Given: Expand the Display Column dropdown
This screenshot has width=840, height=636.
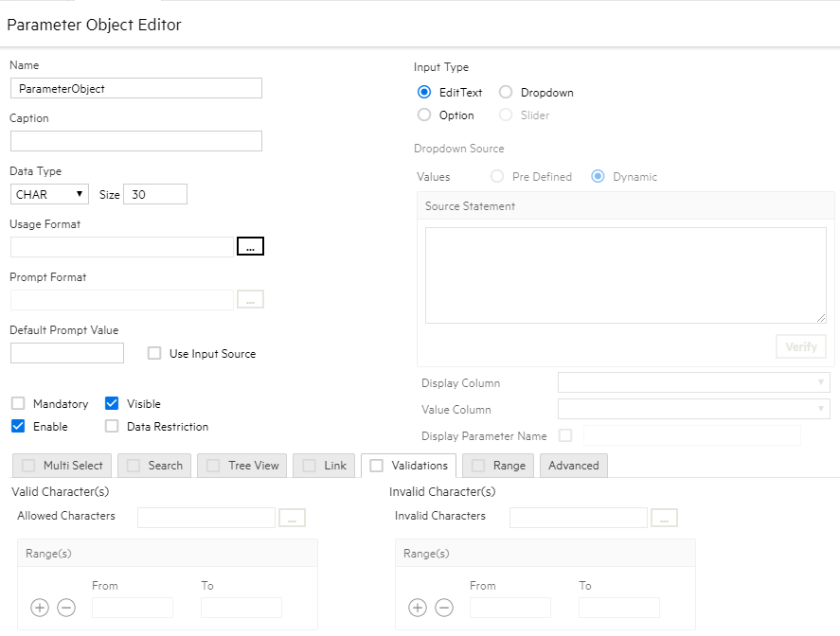Looking at the screenshot, I should pyautogui.click(x=693, y=382).
